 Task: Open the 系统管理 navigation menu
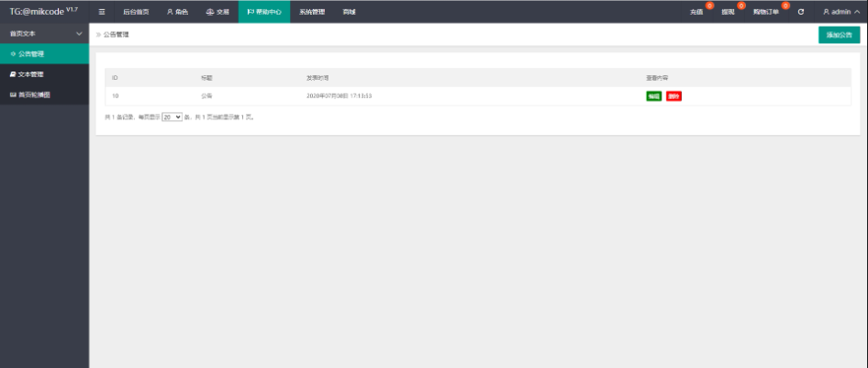[x=312, y=12]
